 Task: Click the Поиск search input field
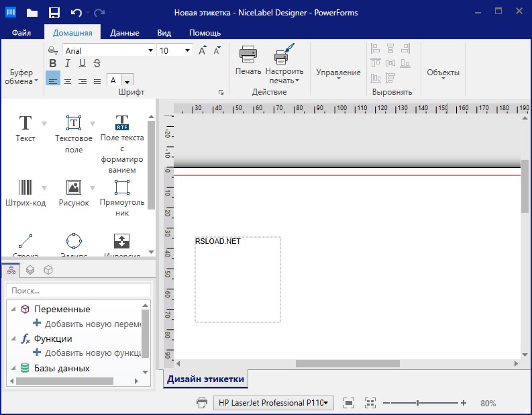[x=79, y=291]
